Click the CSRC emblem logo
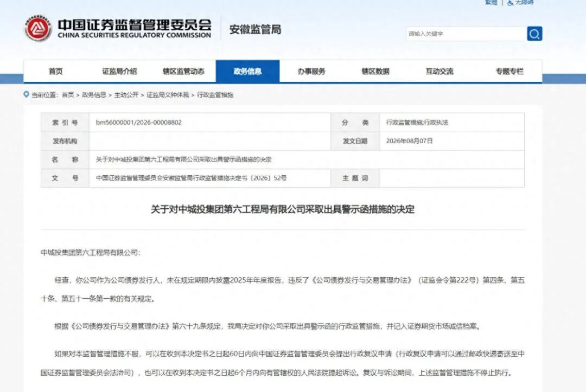 [38, 29]
